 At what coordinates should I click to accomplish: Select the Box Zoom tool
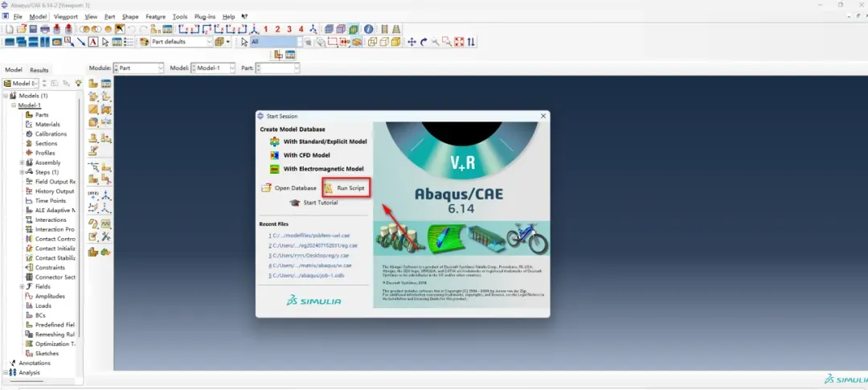click(x=447, y=42)
